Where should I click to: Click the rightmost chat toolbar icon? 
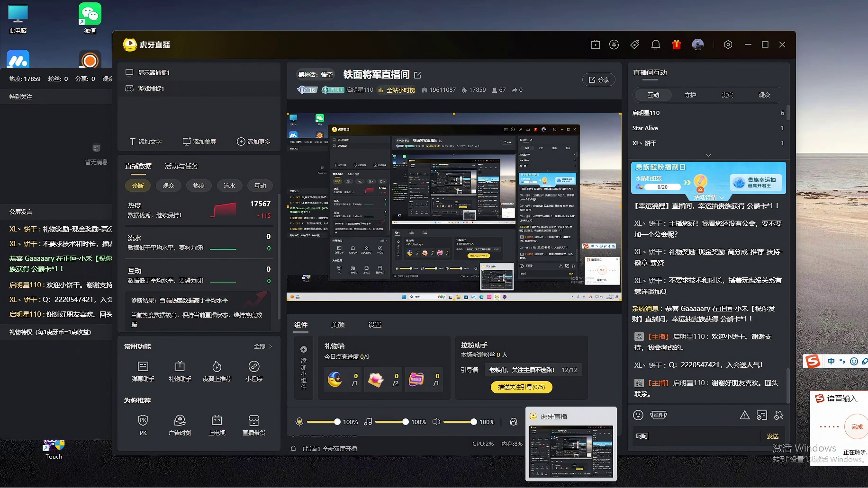click(x=779, y=415)
